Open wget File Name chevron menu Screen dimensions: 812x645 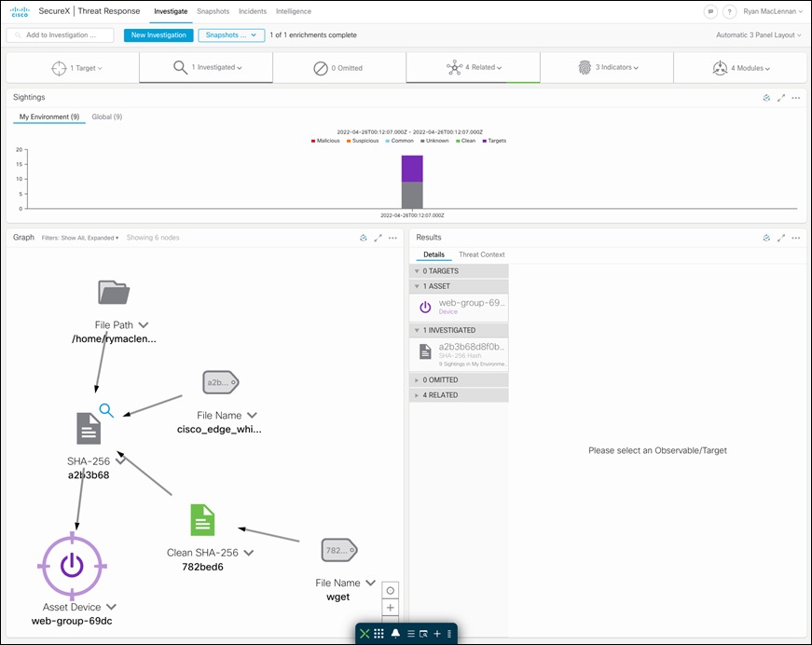[370, 583]
